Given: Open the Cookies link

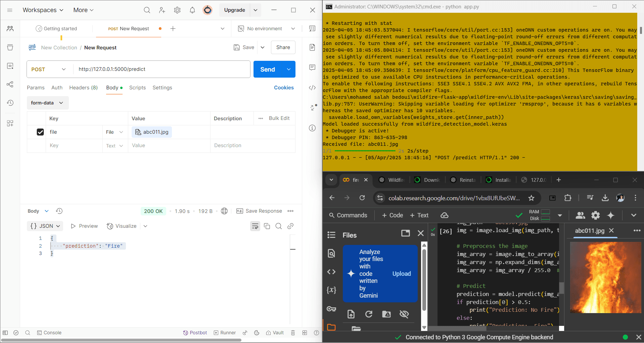Looking at the screenshot, I should pyautogui.click(x=284, y=88).
